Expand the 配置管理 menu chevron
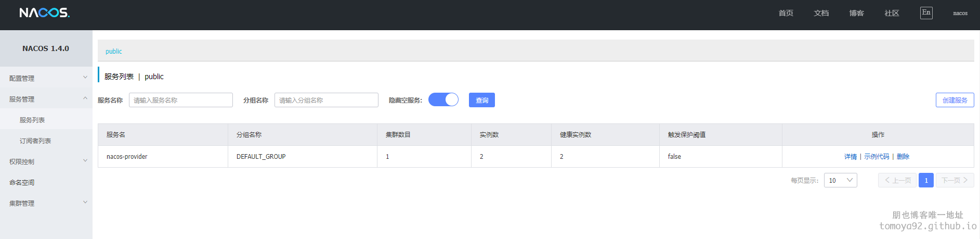The height and width of the screenshot is (239, 980). coord(85,77)
